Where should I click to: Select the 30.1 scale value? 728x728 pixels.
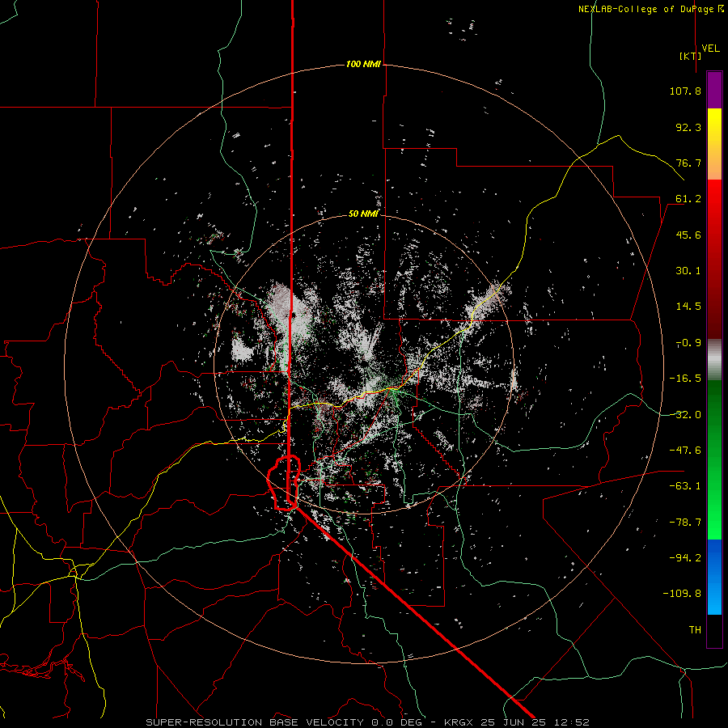point(688,271)
